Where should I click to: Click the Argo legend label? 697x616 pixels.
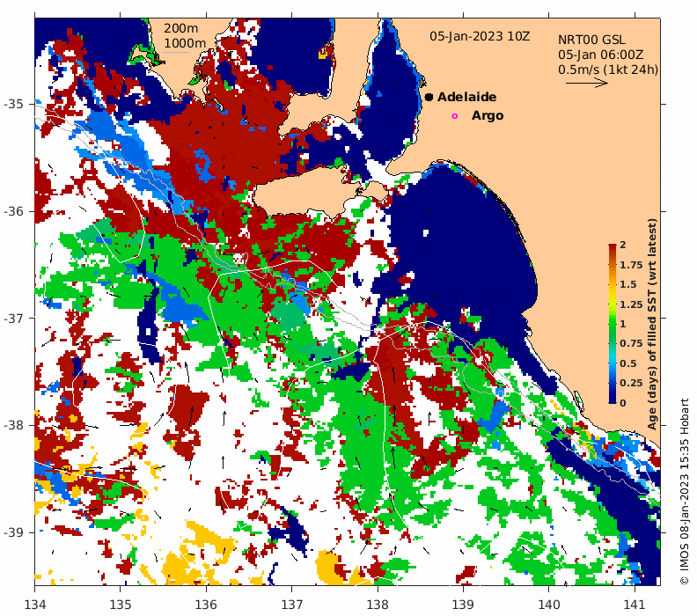(x=488, y=115)
